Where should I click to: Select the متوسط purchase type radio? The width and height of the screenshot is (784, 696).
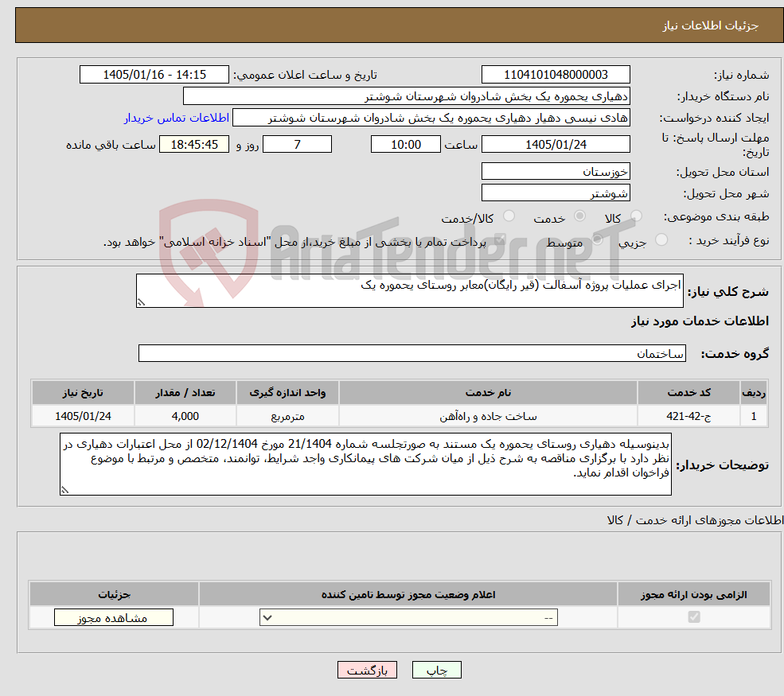(x=597, y=240)
